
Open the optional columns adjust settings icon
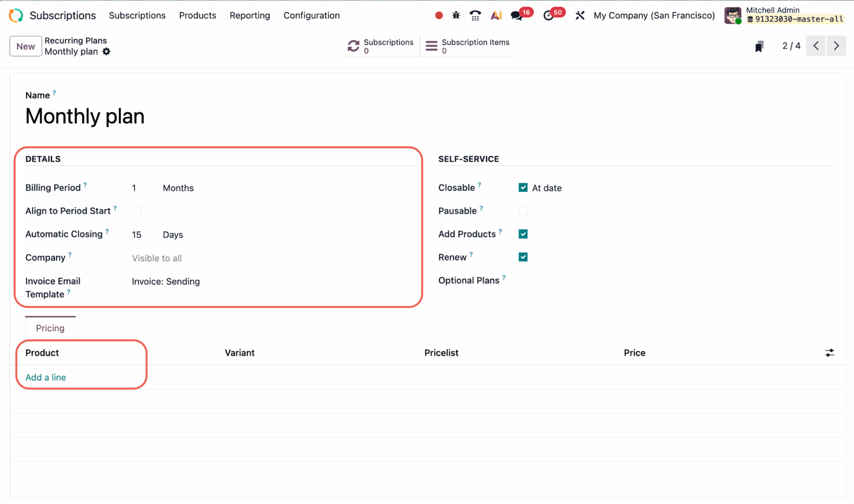pos(830,353)
